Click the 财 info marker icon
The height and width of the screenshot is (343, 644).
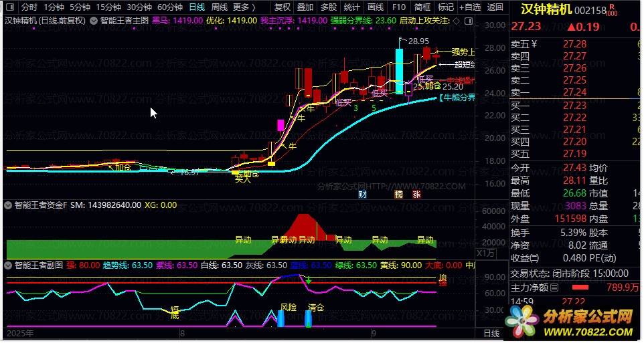click(362, 195)
